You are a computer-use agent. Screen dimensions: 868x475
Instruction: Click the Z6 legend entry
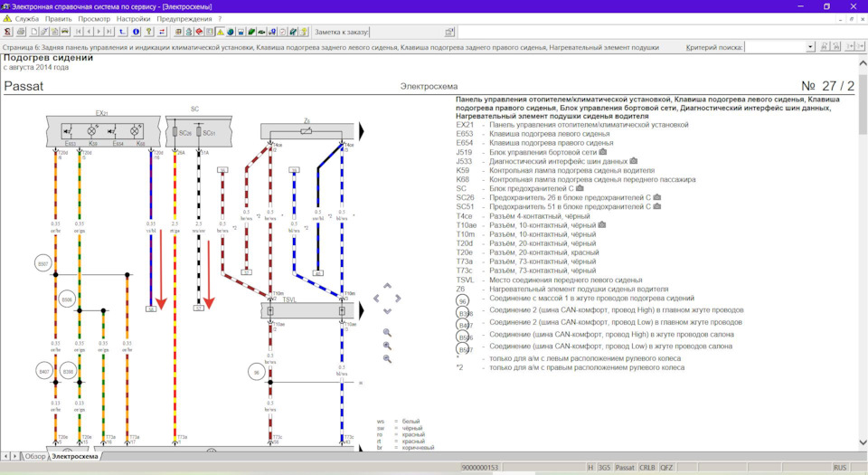561,289
